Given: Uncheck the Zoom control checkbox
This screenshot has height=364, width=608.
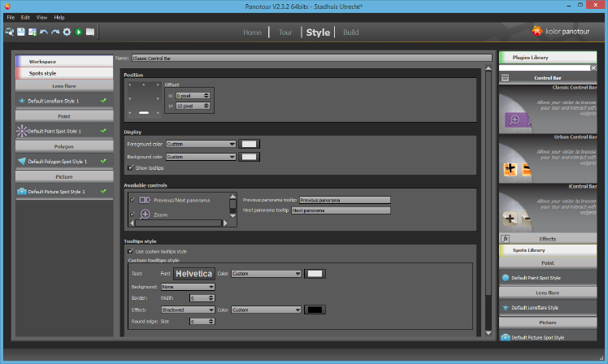Looking at the screenshot, I should click(x=132, y=214).
